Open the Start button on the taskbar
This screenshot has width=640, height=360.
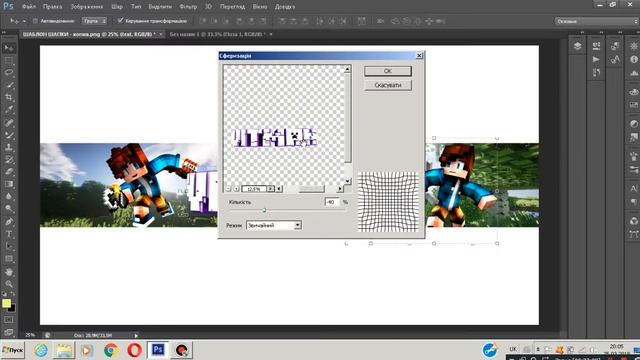pyautogui.click(x=13, y=350)
